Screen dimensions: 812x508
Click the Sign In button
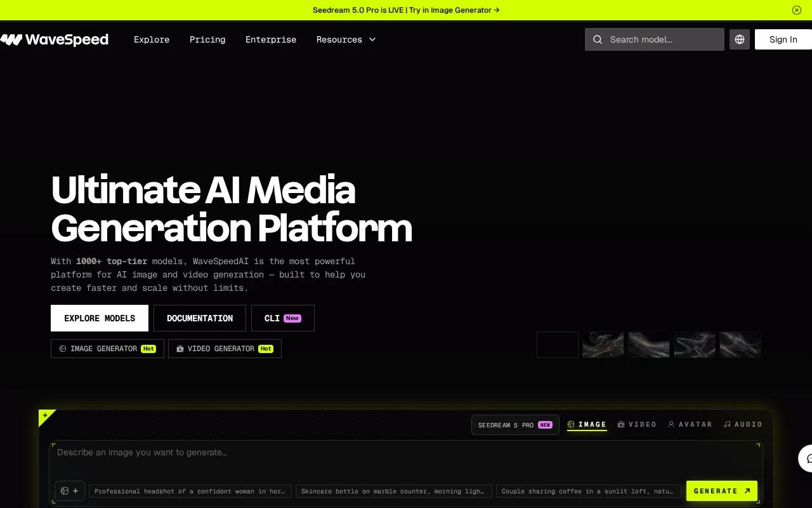(x=783, y=39)
